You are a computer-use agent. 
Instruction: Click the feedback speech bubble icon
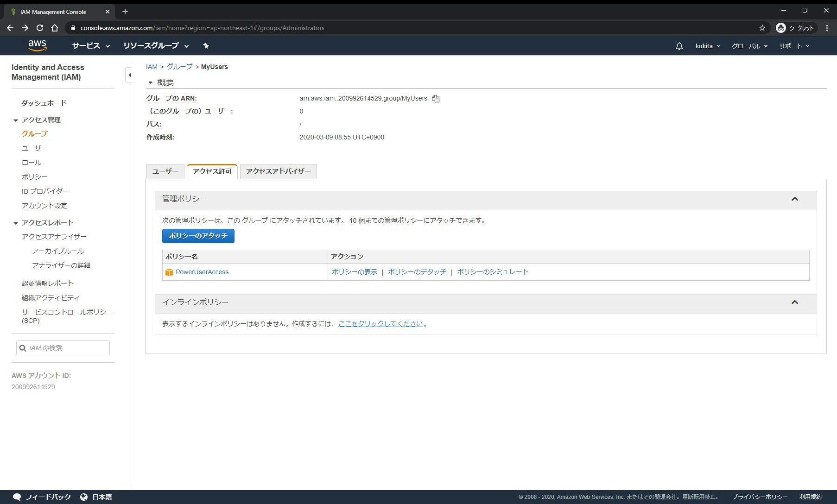tap(17, 497)
